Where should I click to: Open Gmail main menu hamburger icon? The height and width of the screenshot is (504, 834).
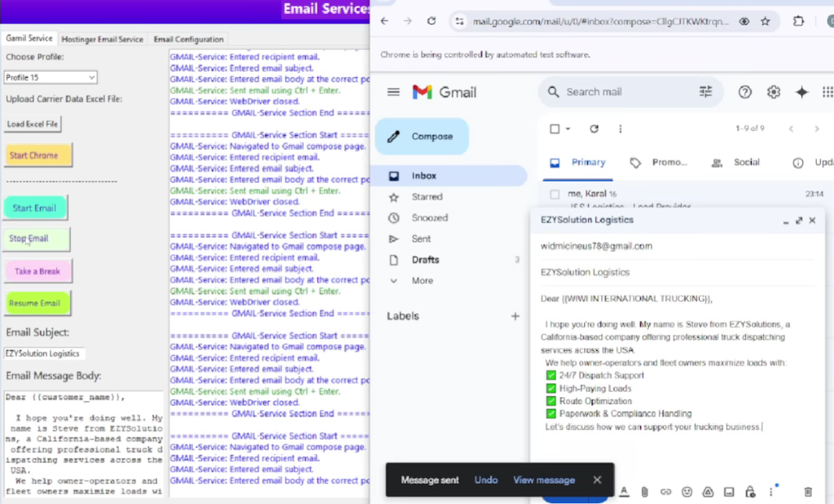pos(393,92)
